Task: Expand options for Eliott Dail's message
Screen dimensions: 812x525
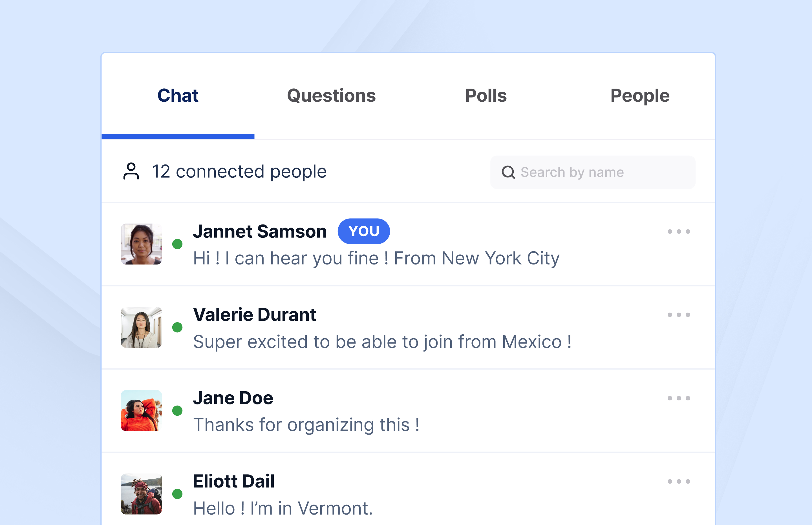Action: [678, 482]
